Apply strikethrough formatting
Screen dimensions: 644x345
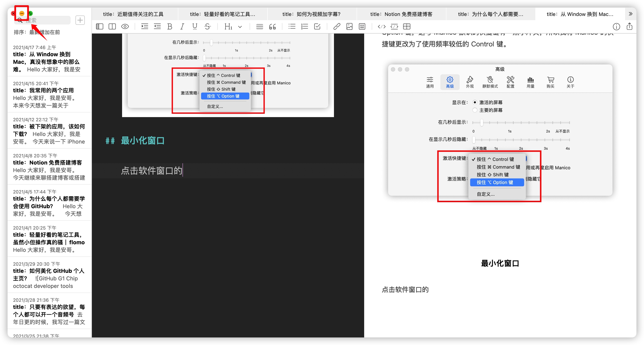click(x=207, y=26)
